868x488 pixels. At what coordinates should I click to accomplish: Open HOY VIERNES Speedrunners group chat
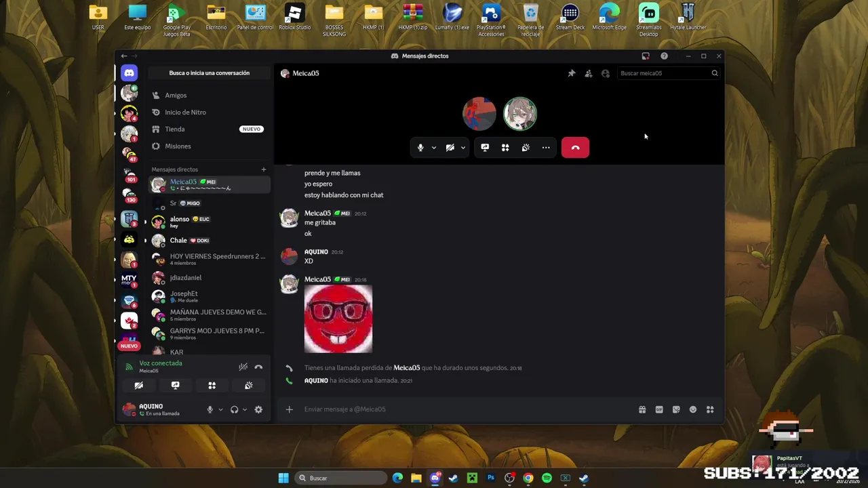209,259
